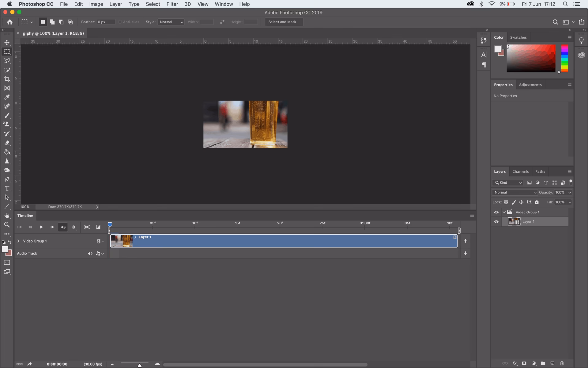Select the Horizontal Type tool
Screen dimensions: 588x368
(7, 189)
